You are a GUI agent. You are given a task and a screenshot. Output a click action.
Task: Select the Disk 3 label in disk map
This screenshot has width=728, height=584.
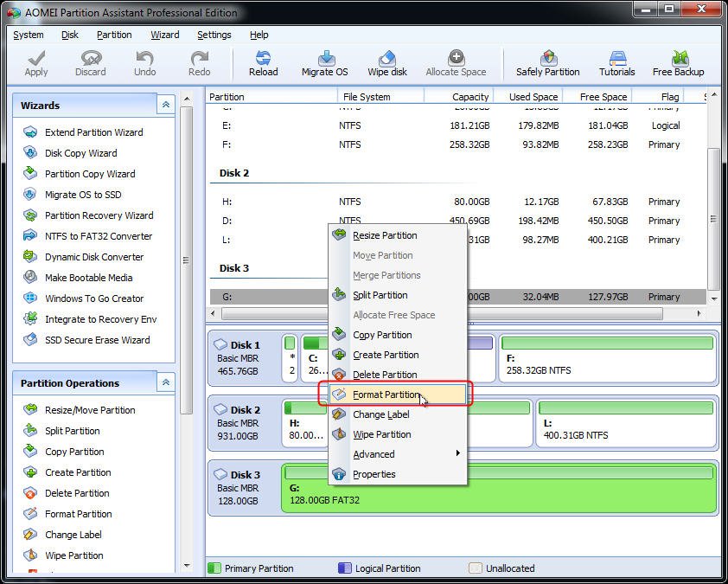pyautogui.click(x=246, y=475)
